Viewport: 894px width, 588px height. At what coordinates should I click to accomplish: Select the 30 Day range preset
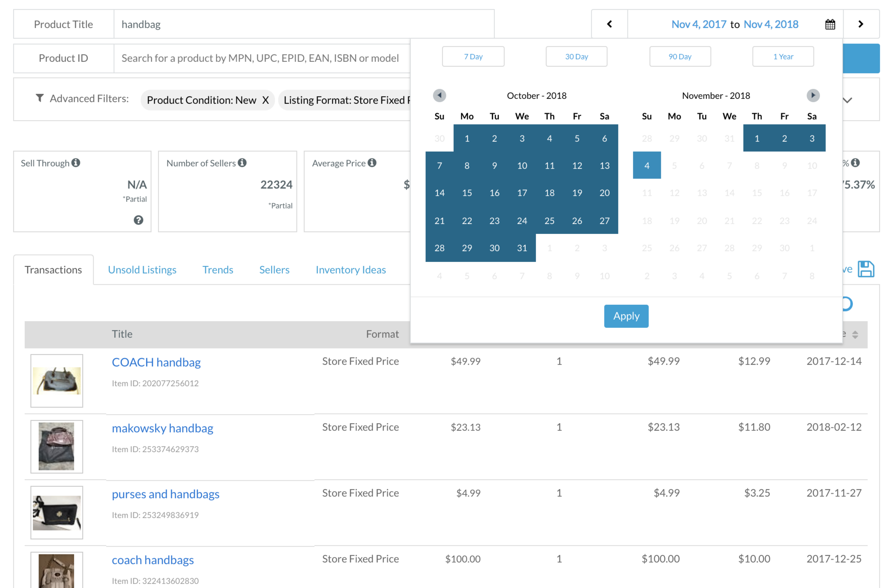(x=576, y=57)
